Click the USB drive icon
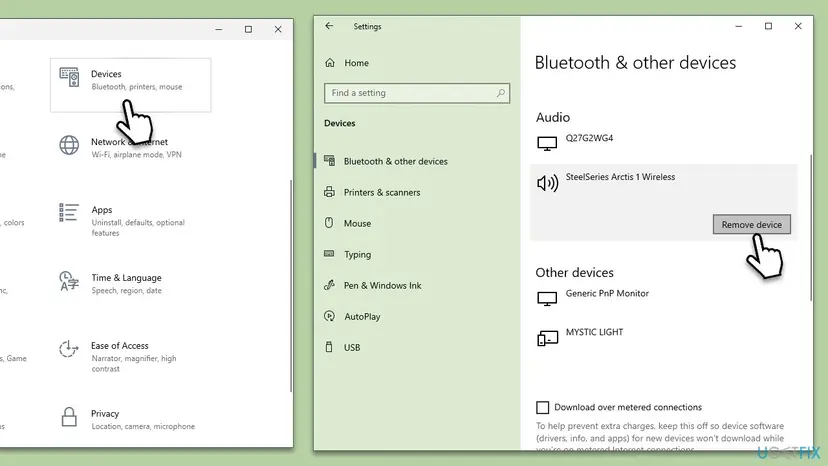Viewport: 828px width, 466px height. coord(329,347)
